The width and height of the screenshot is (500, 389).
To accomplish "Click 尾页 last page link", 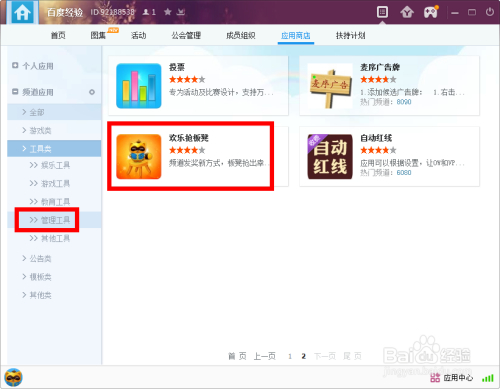I will [x=352, y=356].
